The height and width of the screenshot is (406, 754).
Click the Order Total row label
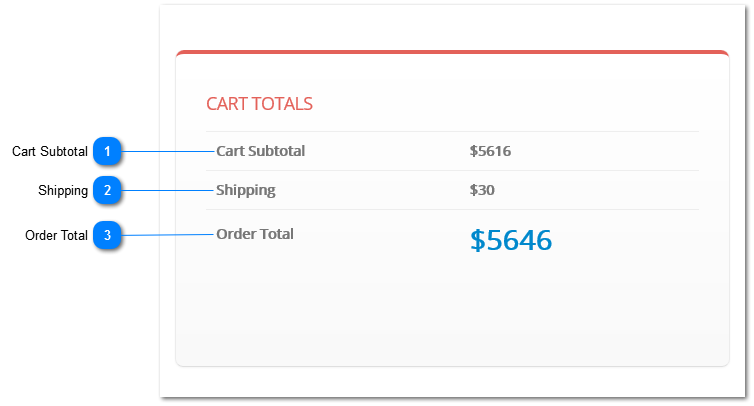(255, 234)
